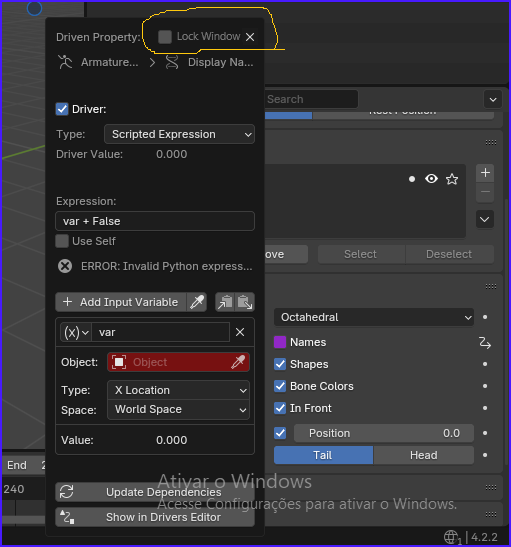Screen dimensions: 511x547
Task: Uncheck the checkbox beside Position
Action: pos(280,433)
